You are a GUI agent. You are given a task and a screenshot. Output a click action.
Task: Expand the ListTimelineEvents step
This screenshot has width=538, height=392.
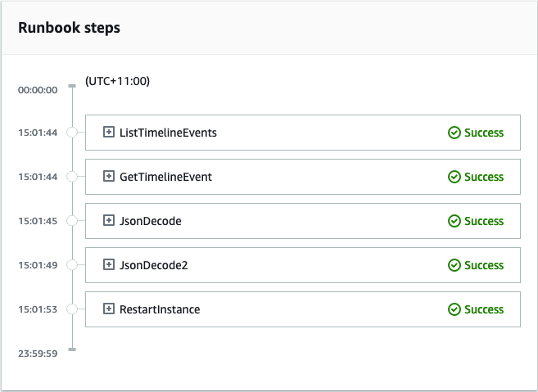tap(108, 133)
